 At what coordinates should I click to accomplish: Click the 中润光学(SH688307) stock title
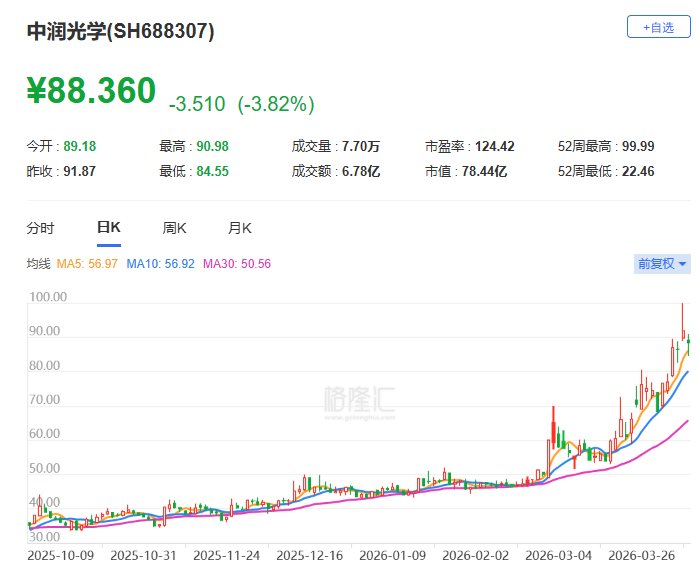[x=120, y=31]
